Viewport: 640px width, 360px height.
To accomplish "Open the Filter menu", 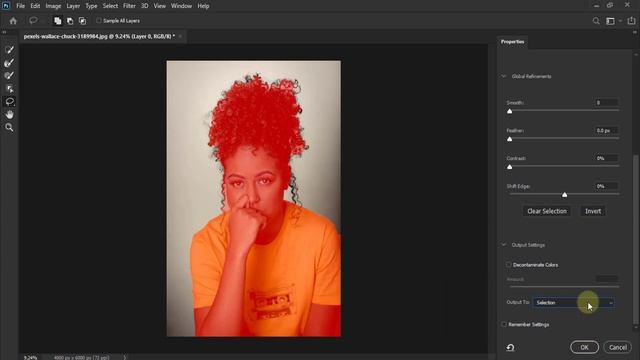I will tap(129, 6).
